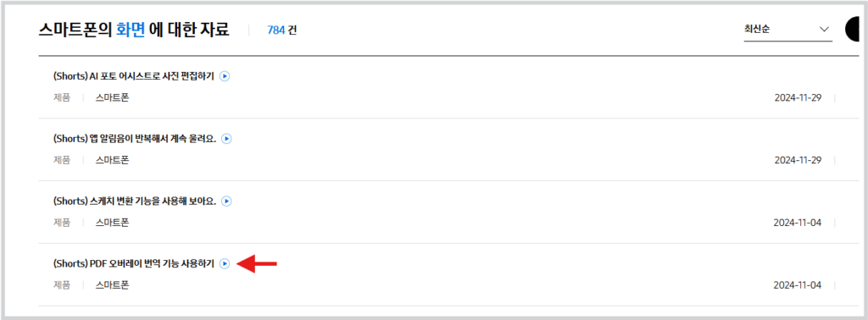Click the blue 화면 keyword in heading

[x=131, y=30]
